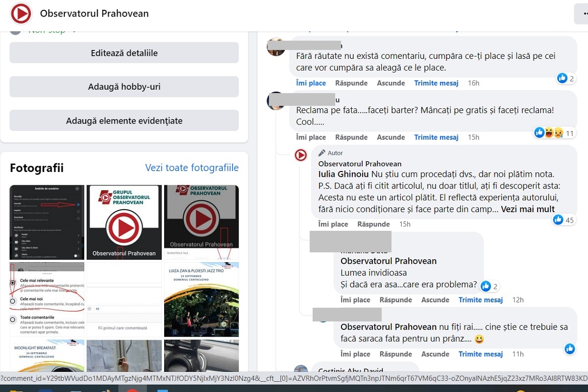Open the three-dots options menu in header
Screen dimensions: 588x392
tap(582, 14)
